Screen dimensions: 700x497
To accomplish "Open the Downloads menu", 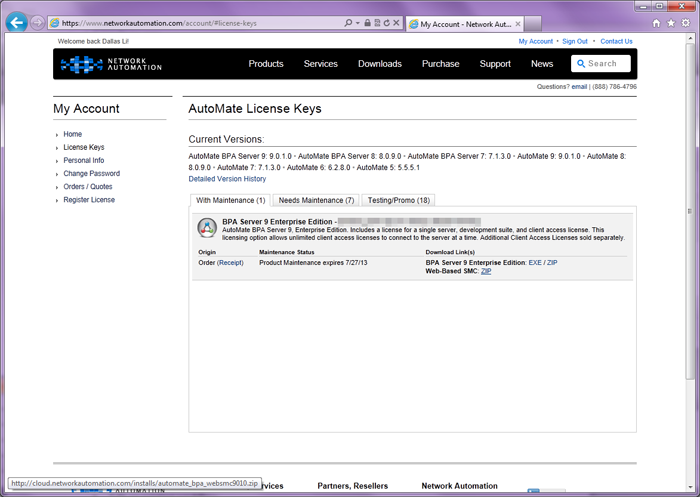I will coord(380,64).
